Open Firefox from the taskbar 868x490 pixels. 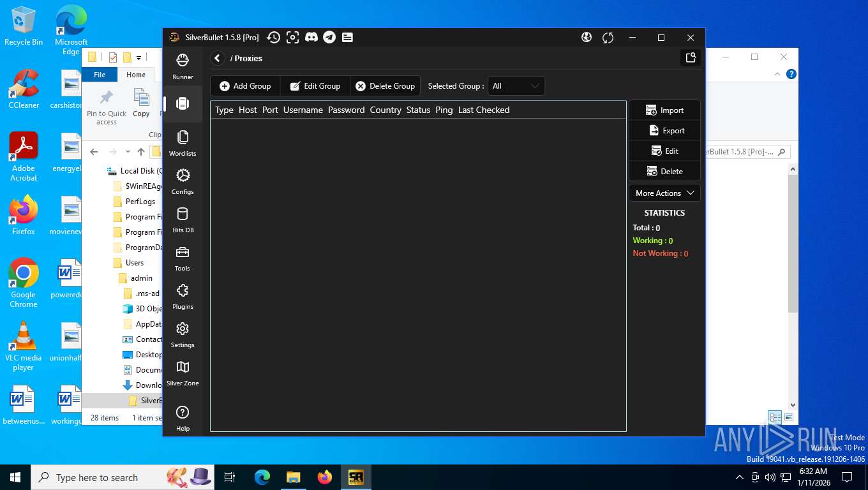[325, 477]
